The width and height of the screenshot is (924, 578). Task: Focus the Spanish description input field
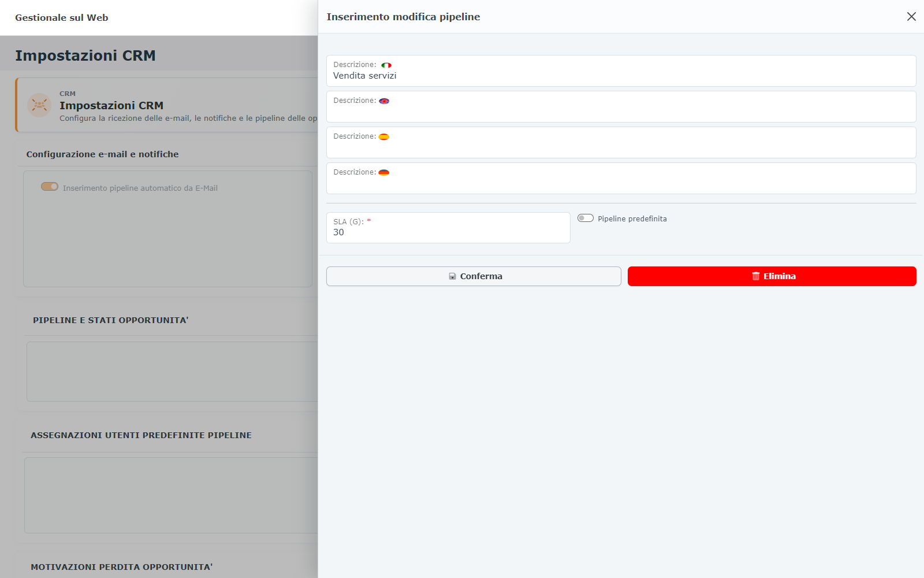[x=621, y=143]
